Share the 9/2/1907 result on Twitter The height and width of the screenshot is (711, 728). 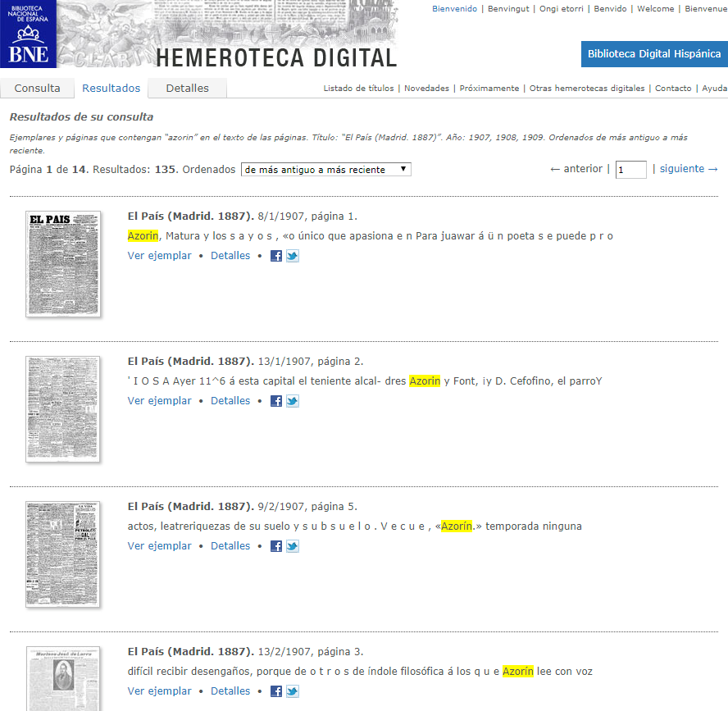[293, 546]
